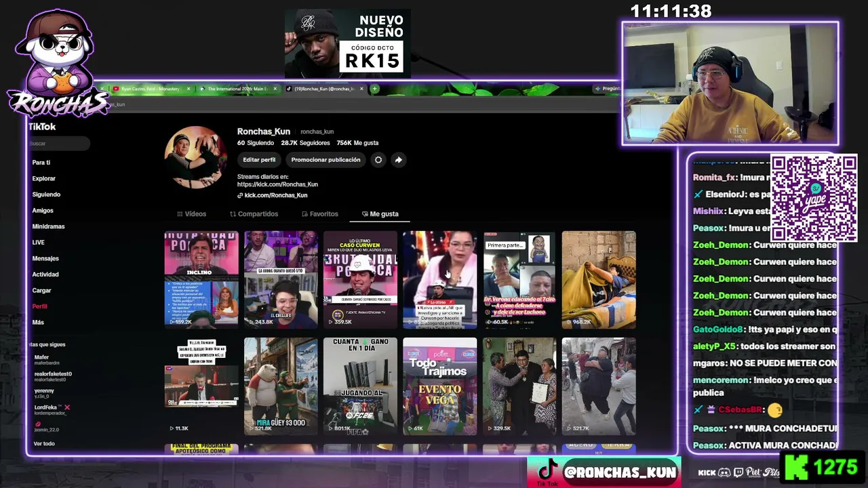Switch to The International browser tab
868x488 pixels.
(x=237, y=89)
